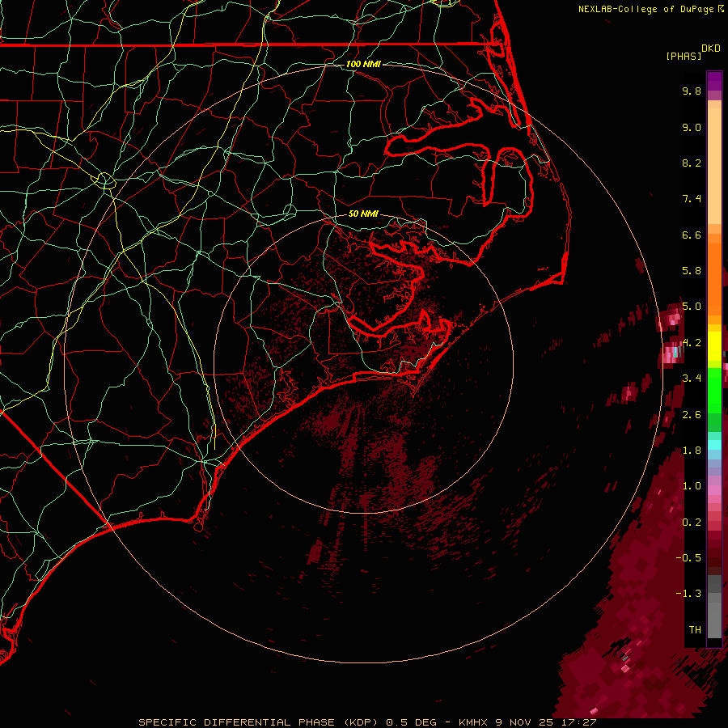The width and height of the screenshot is (728, 728).
Task: Pick the cyan band on the color bar
Action: tap(714, 445)
